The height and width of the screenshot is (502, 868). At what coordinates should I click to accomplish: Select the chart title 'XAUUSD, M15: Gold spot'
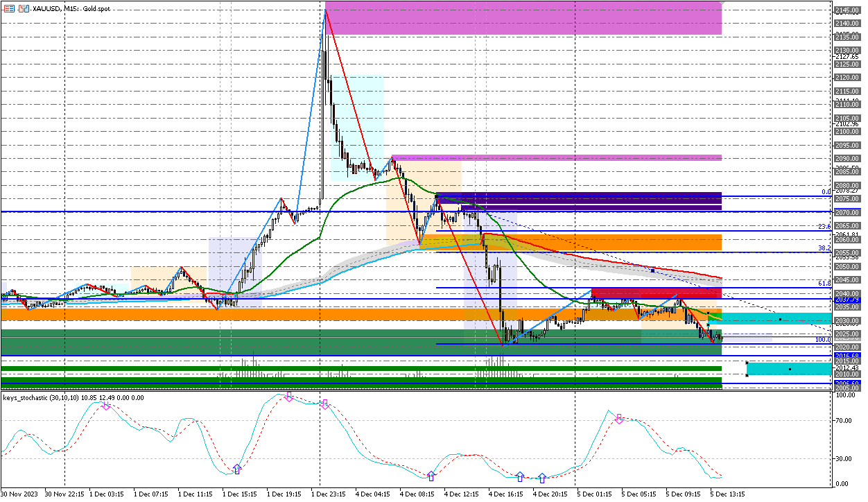[71, 9]
